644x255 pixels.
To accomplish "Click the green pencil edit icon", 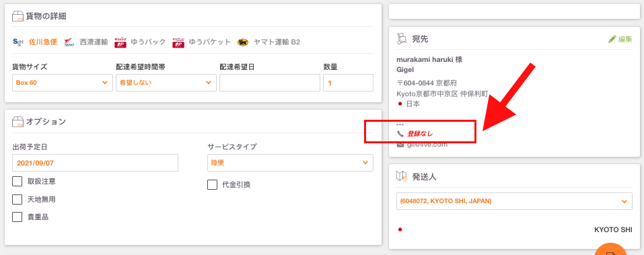I will click(612, 40).
